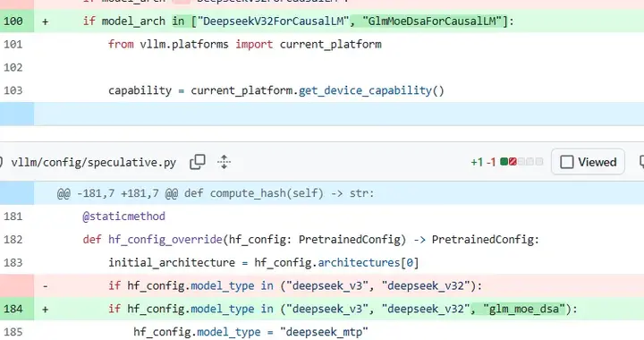Image resolution: width=644 pixels, height=340 pixels.
Task: Select line number 102
Action: [13, 67]
